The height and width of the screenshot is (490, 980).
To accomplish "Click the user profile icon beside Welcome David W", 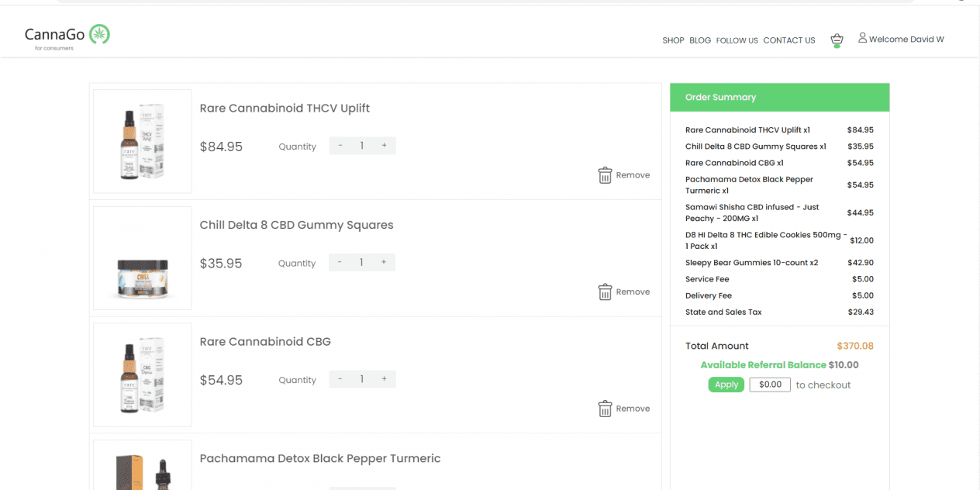I will point(862,38).
